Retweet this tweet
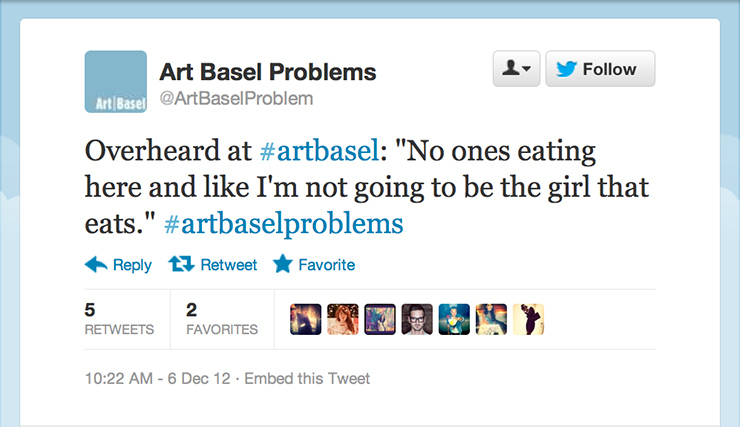The image size is (740, 427). point(213,265)
